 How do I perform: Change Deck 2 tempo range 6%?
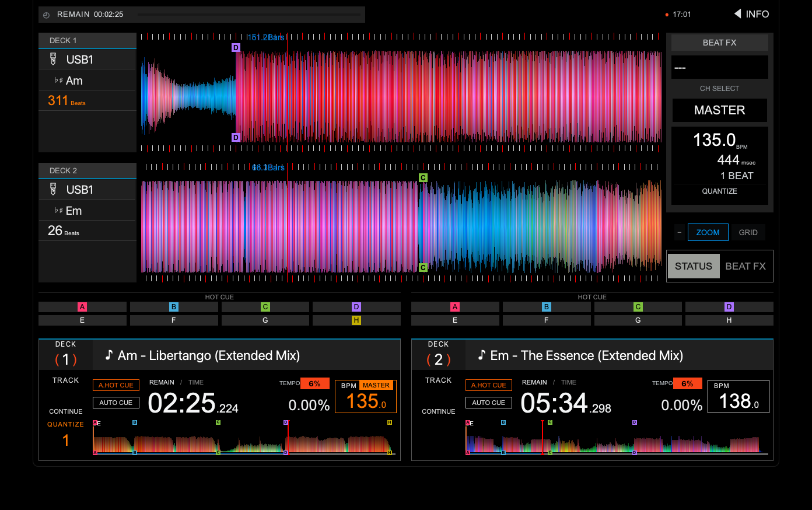(x=688, y=383)
